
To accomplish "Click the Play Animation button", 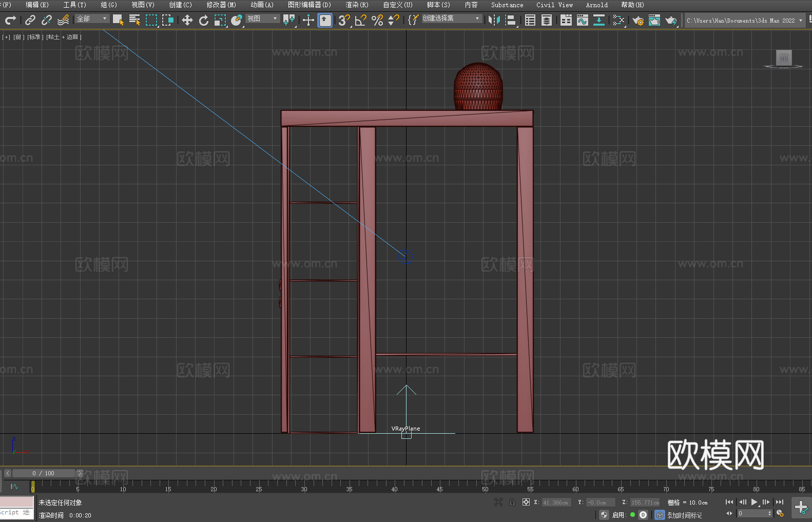I will pos(755,502).
